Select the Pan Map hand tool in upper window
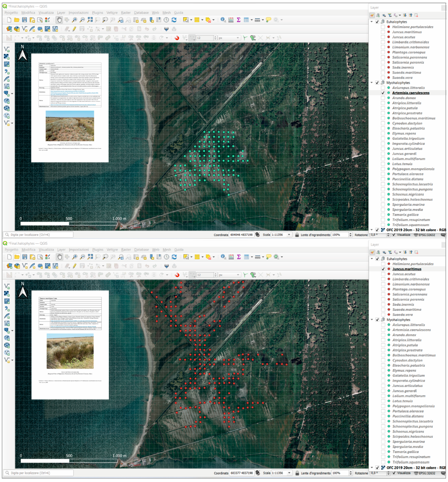Viewport: 448px width, 482px height. 59,20
